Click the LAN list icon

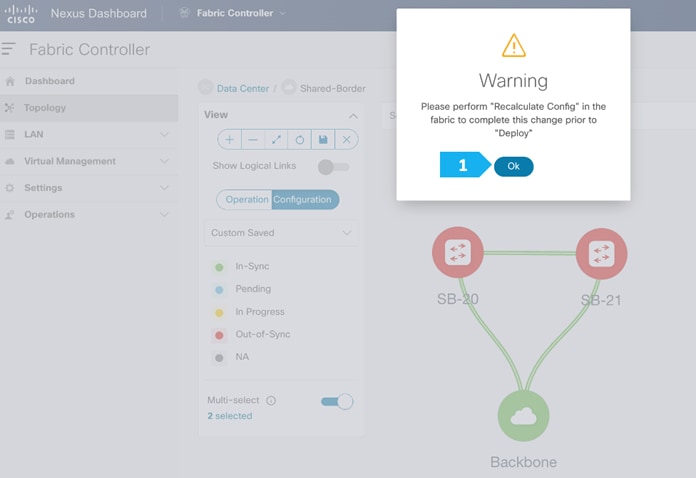(x=9, y=134)
